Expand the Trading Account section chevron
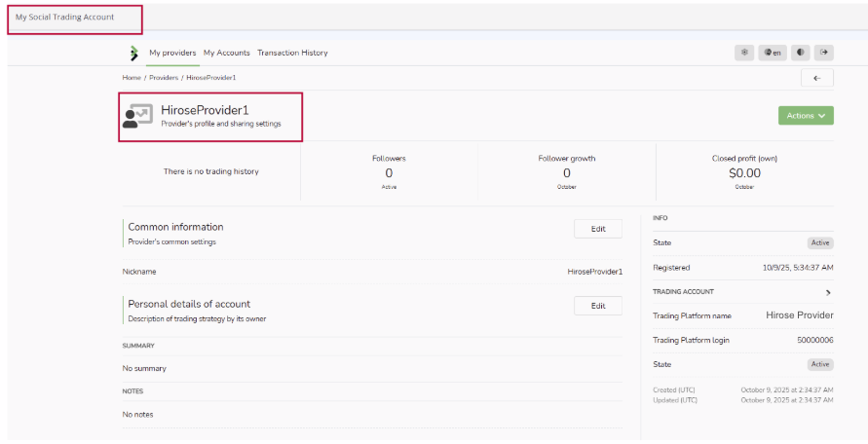This screenshot has width=868, height=444. coord(828,291)
